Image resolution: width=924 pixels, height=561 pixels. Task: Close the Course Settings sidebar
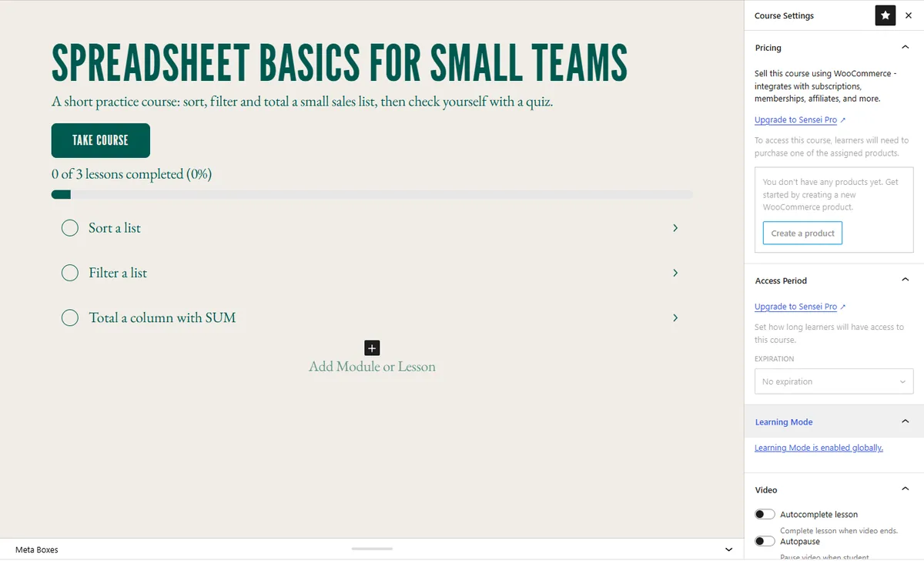coord(909,15)
